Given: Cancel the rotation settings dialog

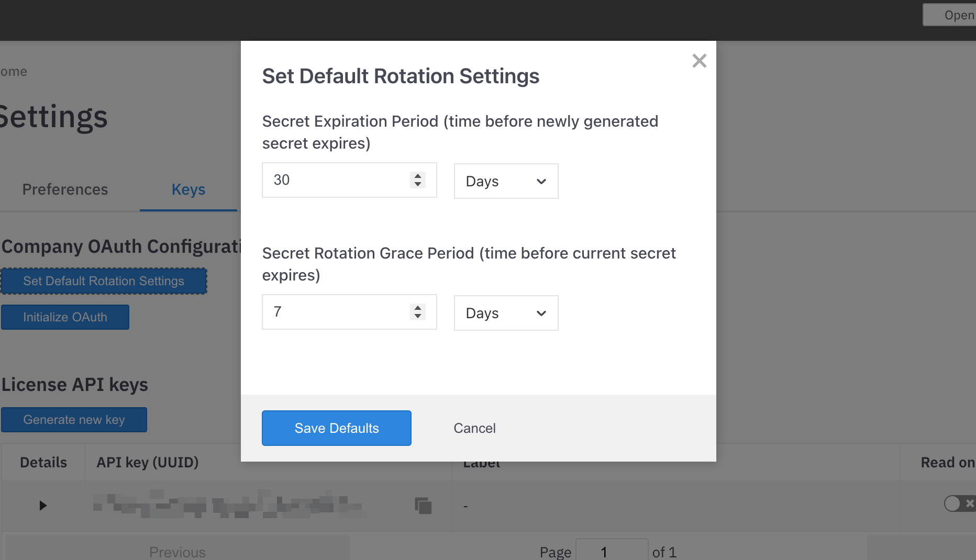Looking at the screenshot, I should [474, 428].
